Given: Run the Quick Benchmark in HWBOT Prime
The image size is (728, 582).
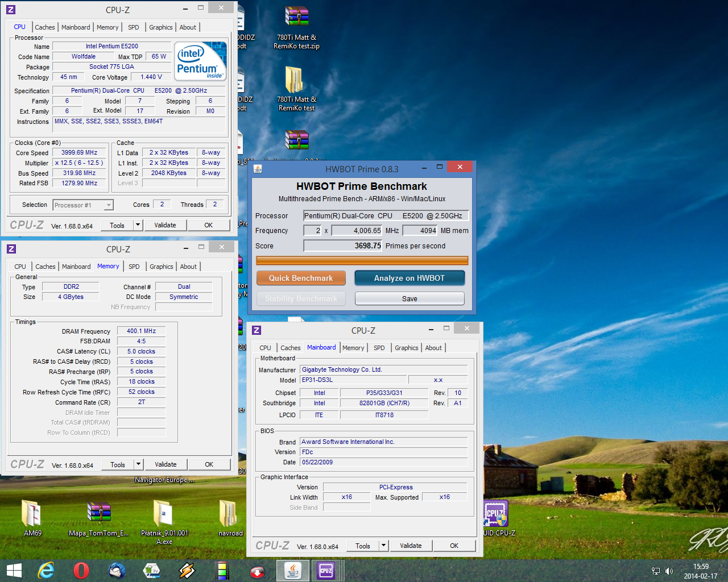Looking at the screenshot, I should 301,278.
